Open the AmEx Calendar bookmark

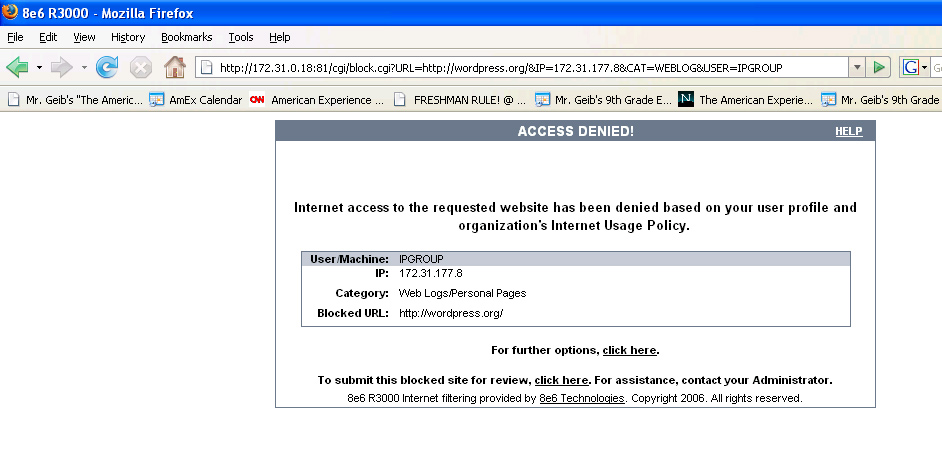[195, 100]
